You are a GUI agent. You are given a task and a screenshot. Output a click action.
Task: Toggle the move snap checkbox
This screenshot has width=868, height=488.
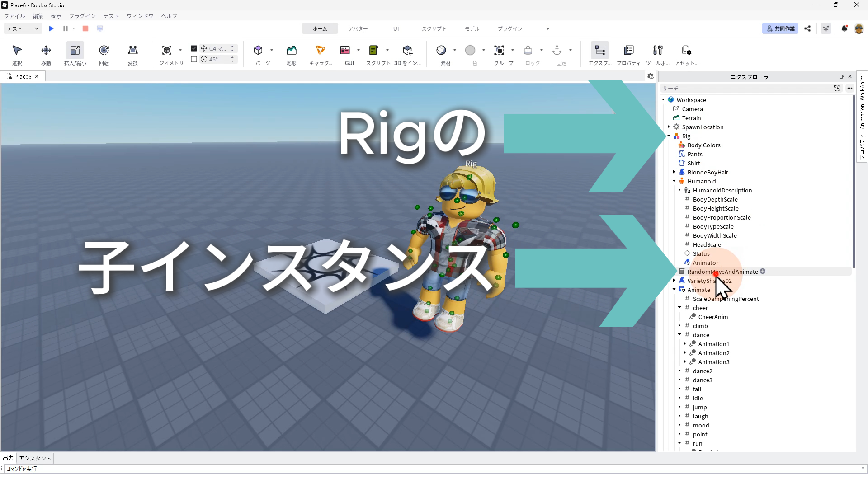pos(194,48)
